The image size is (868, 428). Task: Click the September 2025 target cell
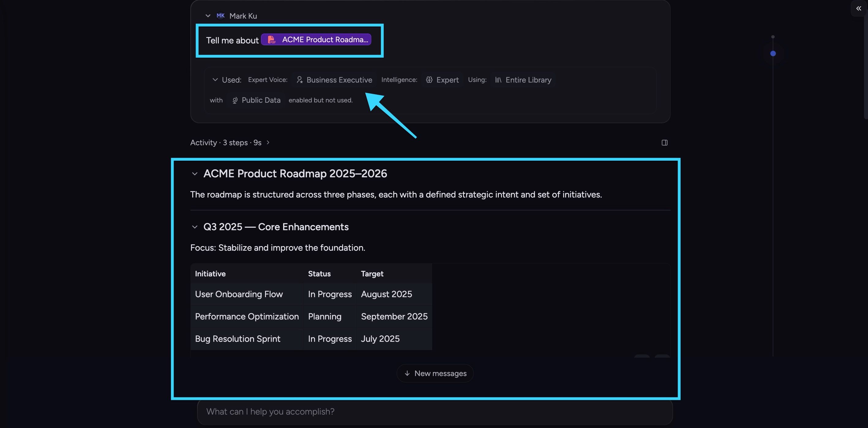click(394, 317)
